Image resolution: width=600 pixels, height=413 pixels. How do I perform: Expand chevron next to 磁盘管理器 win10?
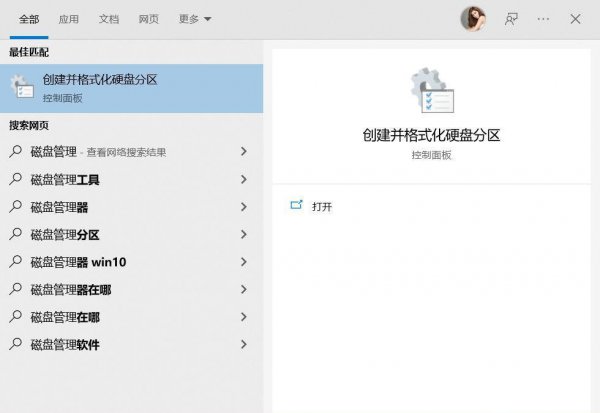click(244, 262)
